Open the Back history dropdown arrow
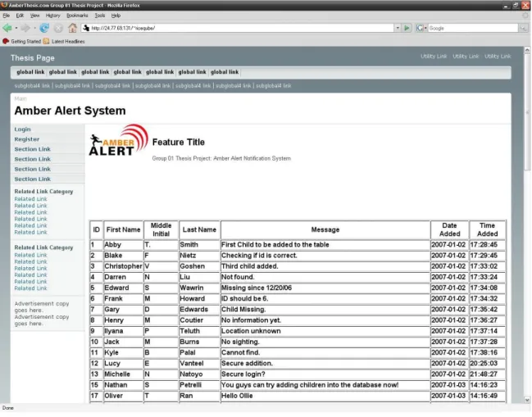Viewport: 532px width, 417px height. [x=16, y=29]
